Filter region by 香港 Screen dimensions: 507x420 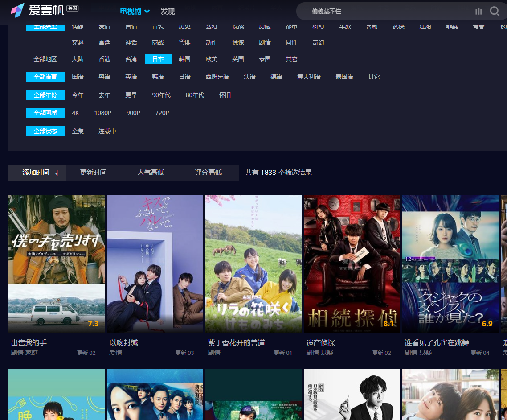click(x=104, y=59)
